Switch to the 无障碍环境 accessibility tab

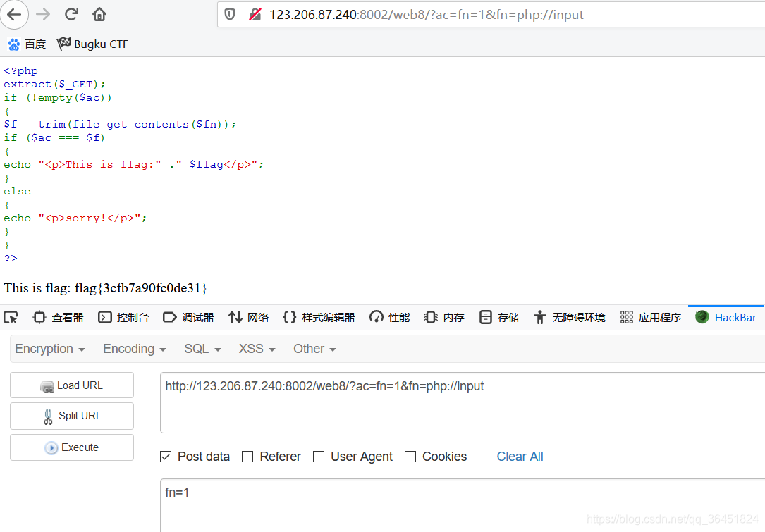[570, 318]
